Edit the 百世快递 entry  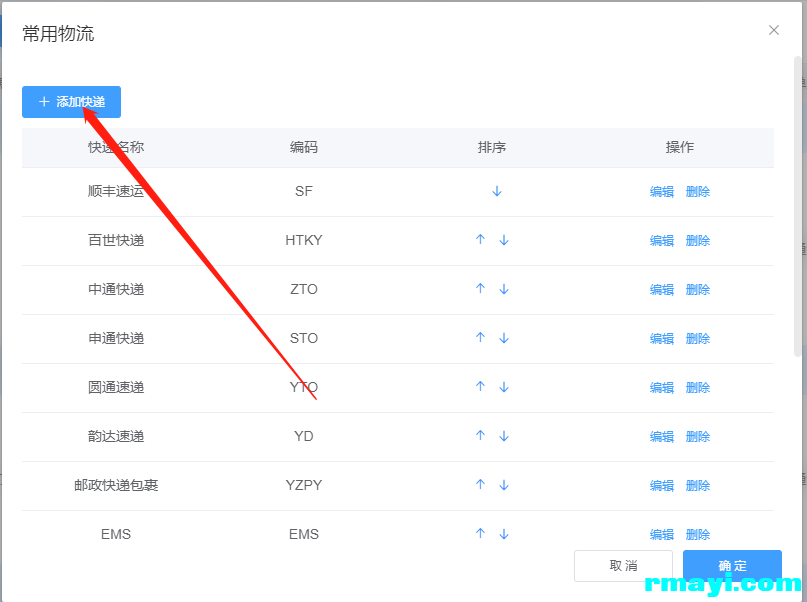pos(662,241)
